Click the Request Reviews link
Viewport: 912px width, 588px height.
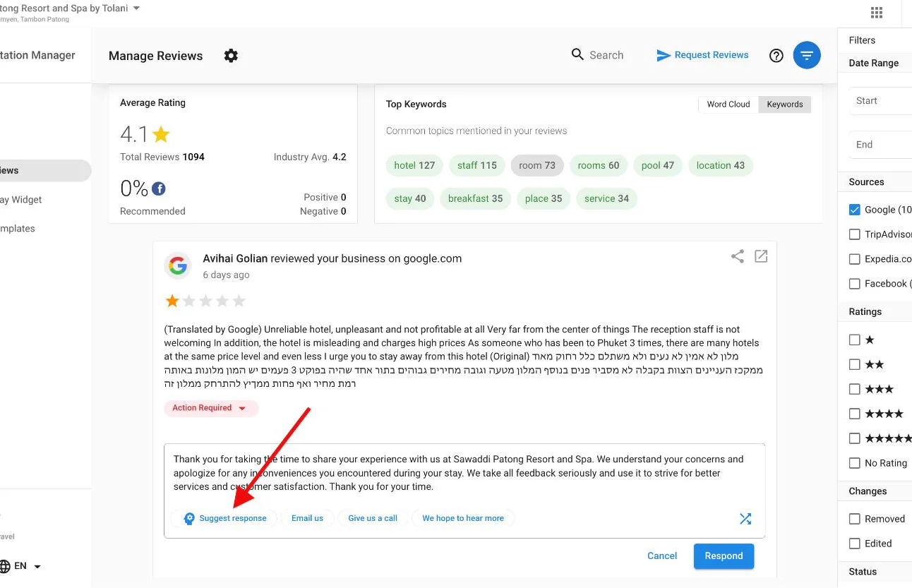point(712,55)
